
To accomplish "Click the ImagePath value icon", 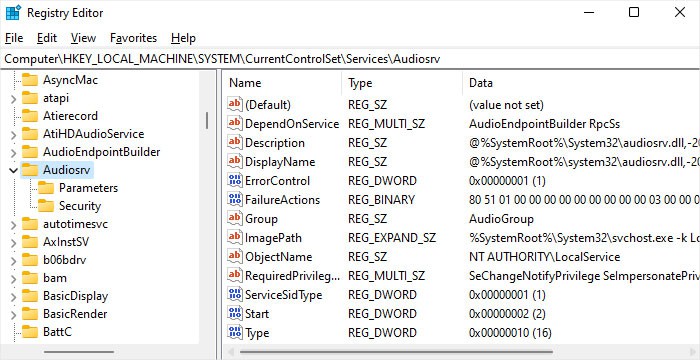I will (235, 238).
